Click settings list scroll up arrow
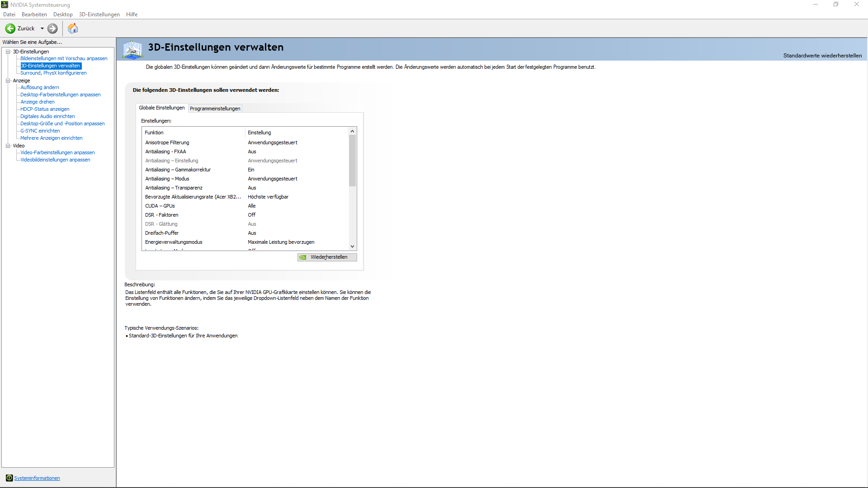The width and height of the screenshot is (868, 488). [353, 131]
